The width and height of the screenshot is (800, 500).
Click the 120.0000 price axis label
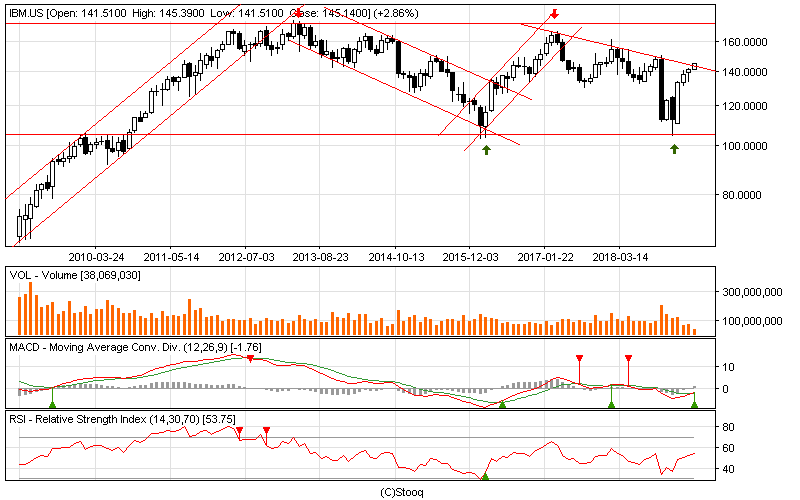coord(744,106)
